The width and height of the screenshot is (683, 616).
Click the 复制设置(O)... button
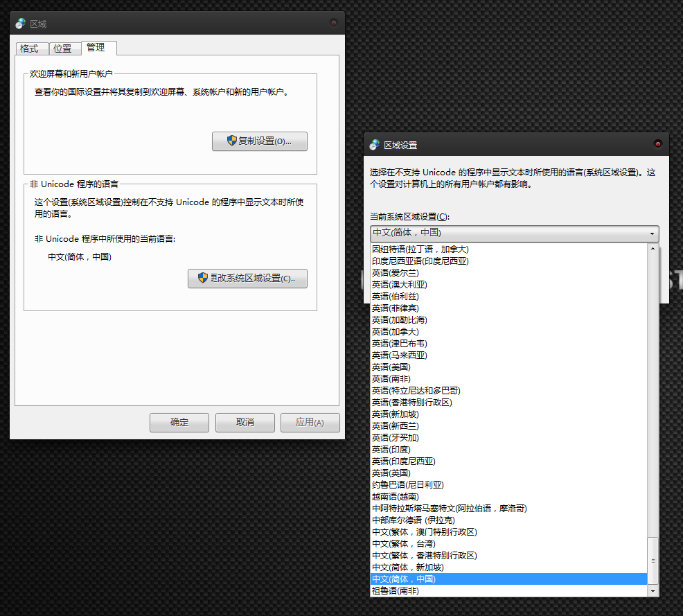click(x=259, y=141)
